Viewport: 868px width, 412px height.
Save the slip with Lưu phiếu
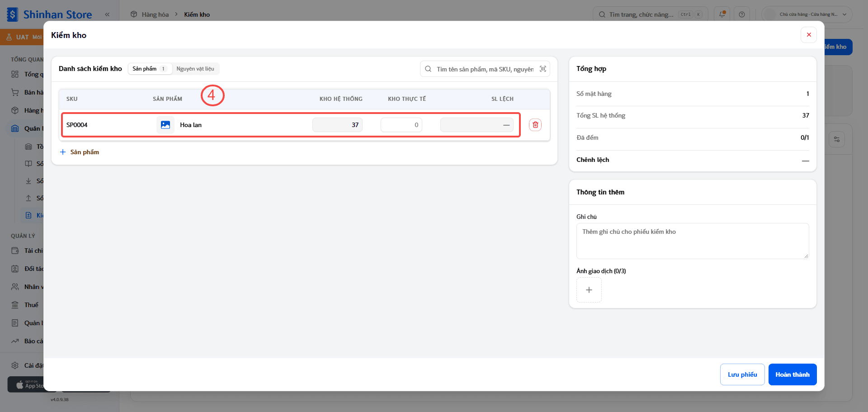(x=742, y=374)
